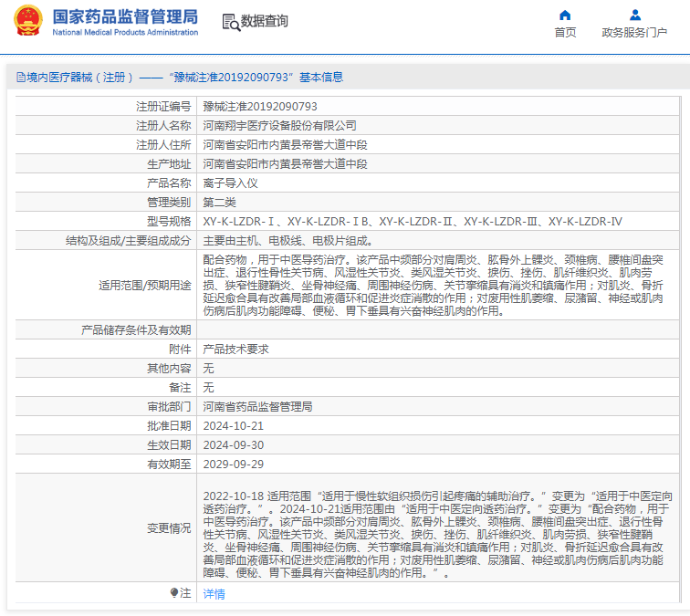Click the 离子导入仪 product name

click(230, 183)
